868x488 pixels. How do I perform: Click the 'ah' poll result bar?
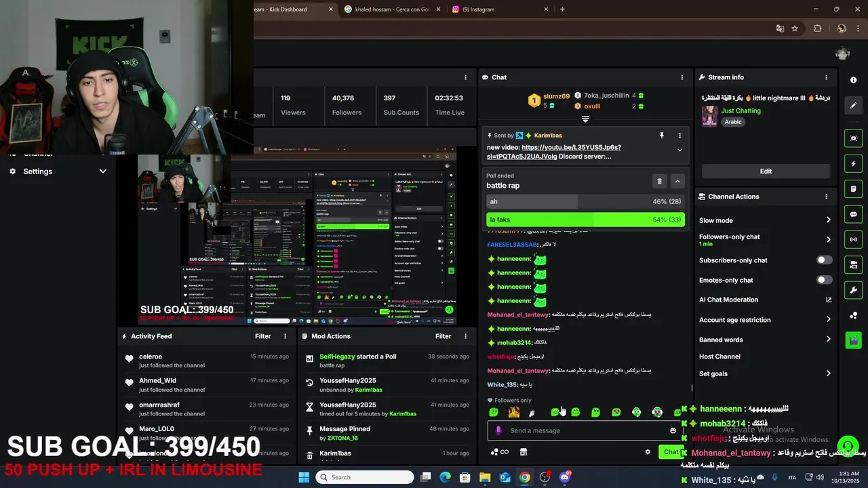click(x=585, y=201)
